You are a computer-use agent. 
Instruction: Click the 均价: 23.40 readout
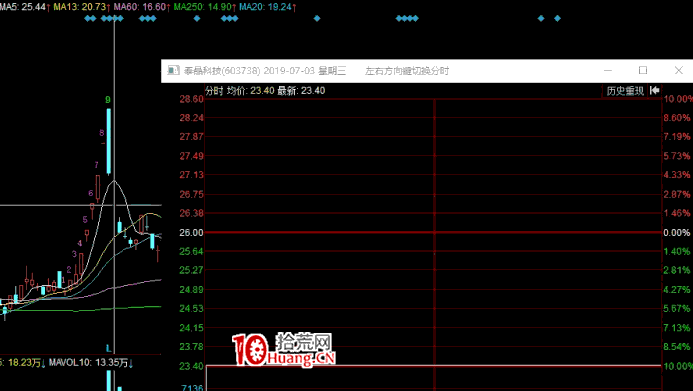[251, 91]
